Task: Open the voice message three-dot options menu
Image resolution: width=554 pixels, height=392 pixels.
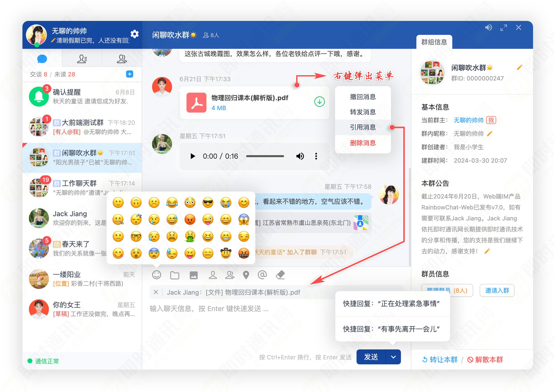Action: point(316,156)
